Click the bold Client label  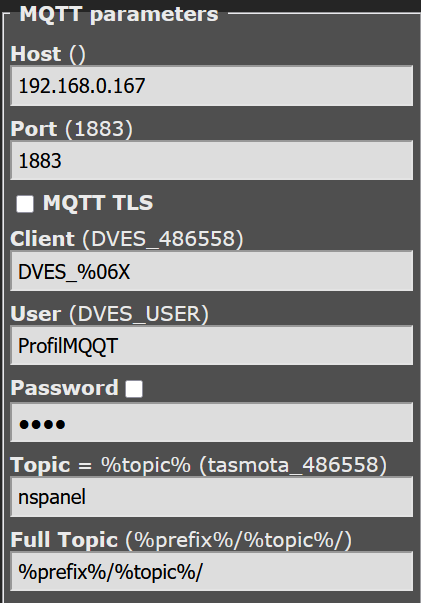42,239
